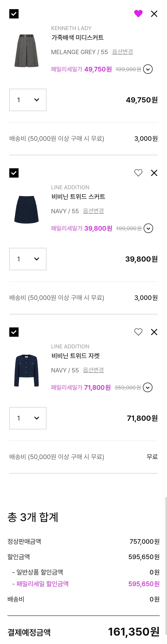
Task: Open quantity dropdown for 비비닌 트위드 자켓
Action: [x=28, y=418]
